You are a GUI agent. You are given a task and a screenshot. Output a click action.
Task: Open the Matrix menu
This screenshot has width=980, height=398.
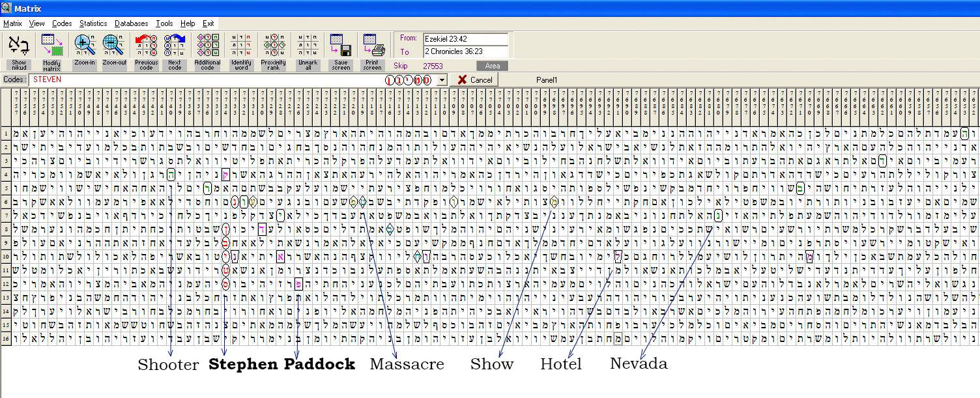click(13, 23)
